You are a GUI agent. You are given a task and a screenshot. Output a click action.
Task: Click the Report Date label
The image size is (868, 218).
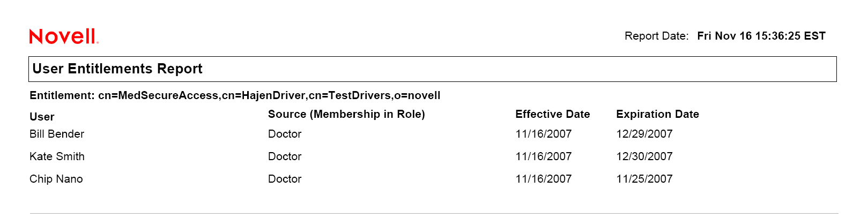pyautogui.click(x=656, y=36)
